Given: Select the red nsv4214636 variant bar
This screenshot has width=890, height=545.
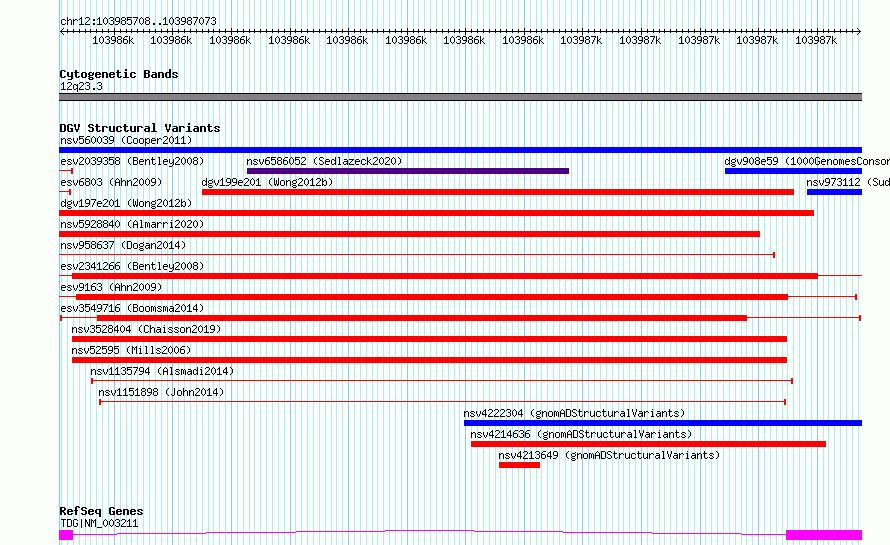Looking at the screenshot, I should point(648,444).
